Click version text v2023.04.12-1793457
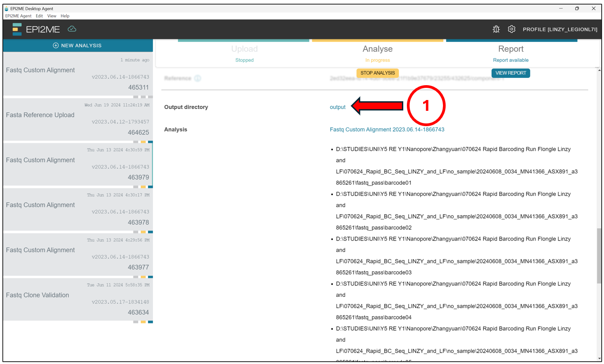Image resolution: width=604 pixels, height=364 pixels. 120,122
